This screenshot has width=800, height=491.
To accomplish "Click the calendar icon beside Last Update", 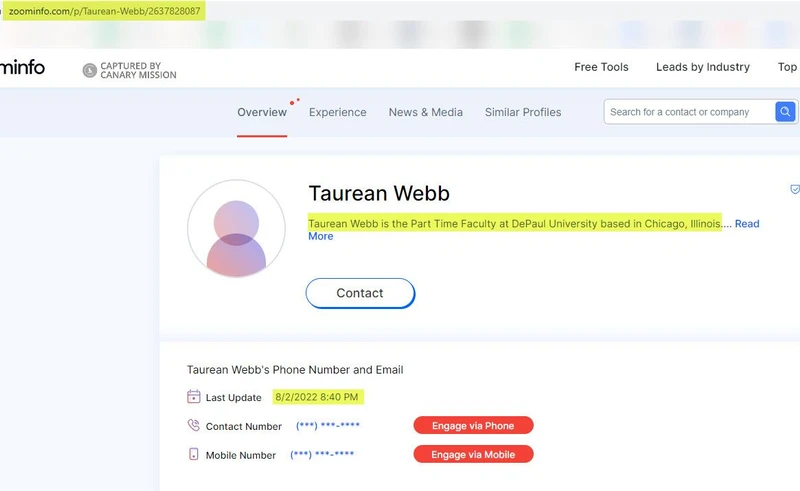I will 193,397.
